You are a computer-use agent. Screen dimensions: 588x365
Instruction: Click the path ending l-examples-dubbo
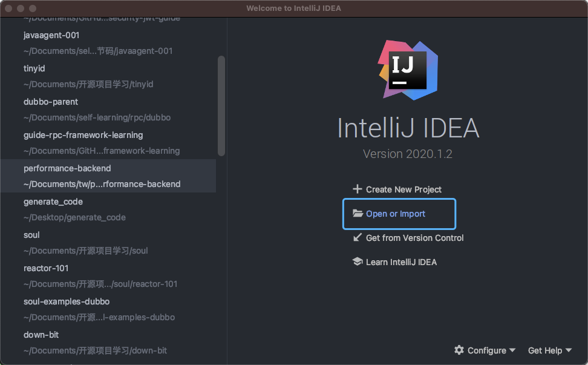coord(99,317)
